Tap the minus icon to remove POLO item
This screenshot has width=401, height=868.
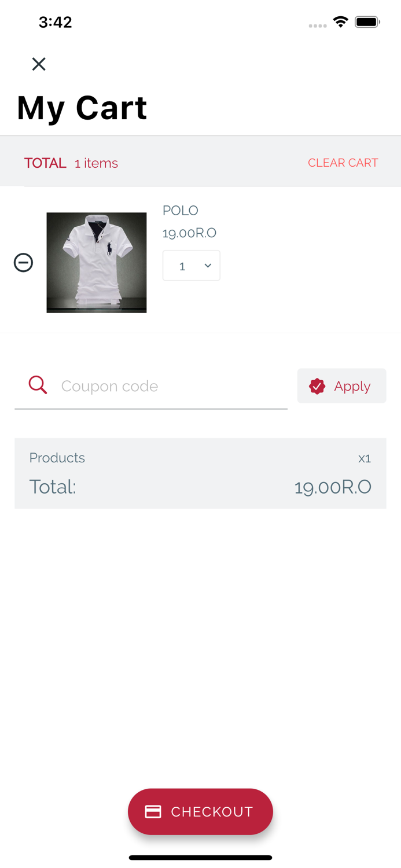click(24, 262)
